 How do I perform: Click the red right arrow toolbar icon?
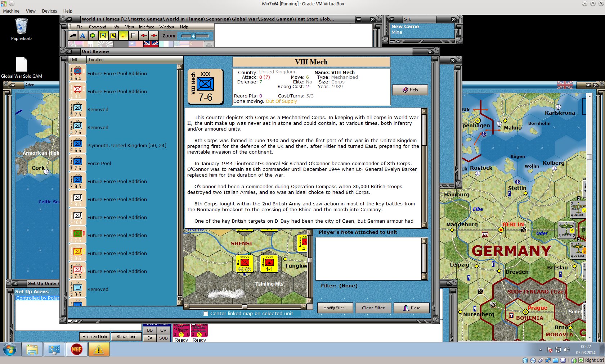[153, 36]
